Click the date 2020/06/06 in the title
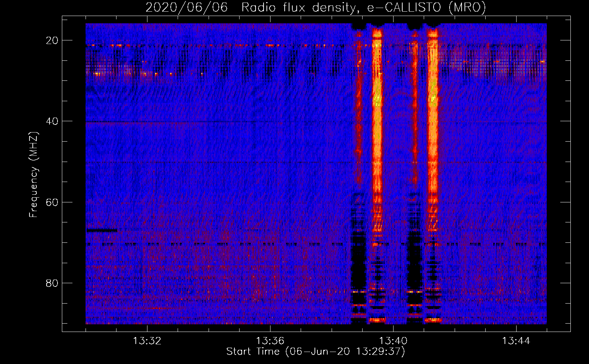 point(187,7)
